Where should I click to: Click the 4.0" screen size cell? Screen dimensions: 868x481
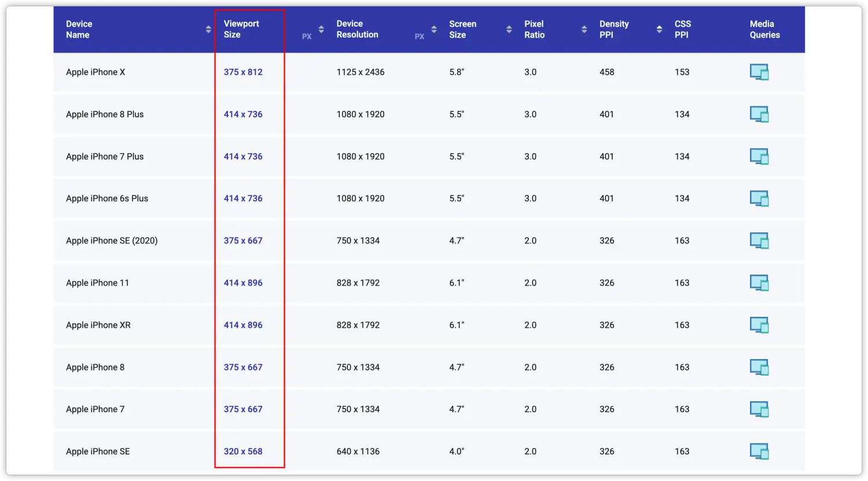(x=457, y=452)
